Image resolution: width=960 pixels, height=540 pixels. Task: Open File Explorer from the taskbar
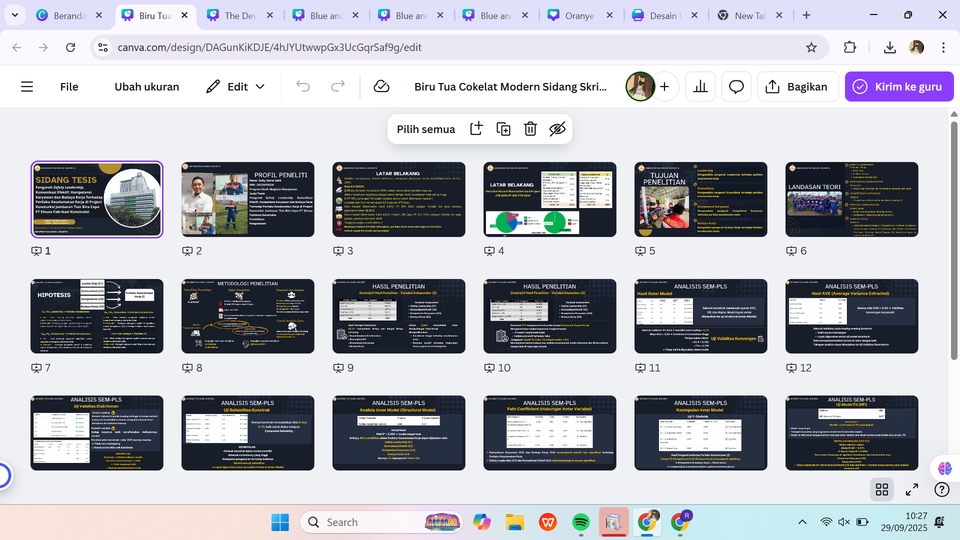click(515, 522)
